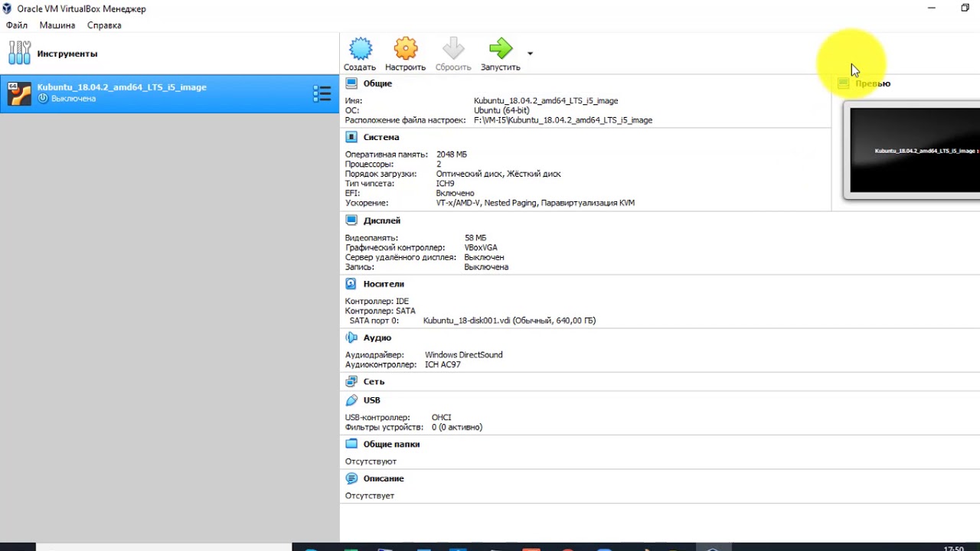Click the Сбросить (Discard) toolbar icon
The width and height of the screenshot is (980, 551).
pyautogui.click(x=453, y=49)
